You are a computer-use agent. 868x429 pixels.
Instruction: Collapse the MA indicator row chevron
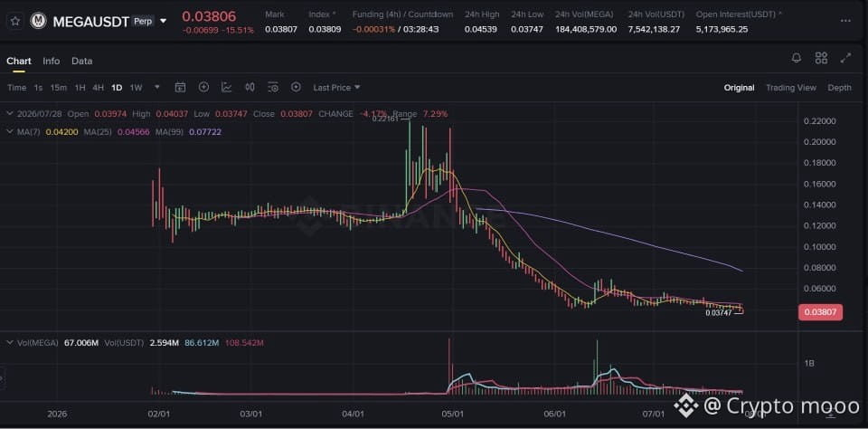click(9, 132)
